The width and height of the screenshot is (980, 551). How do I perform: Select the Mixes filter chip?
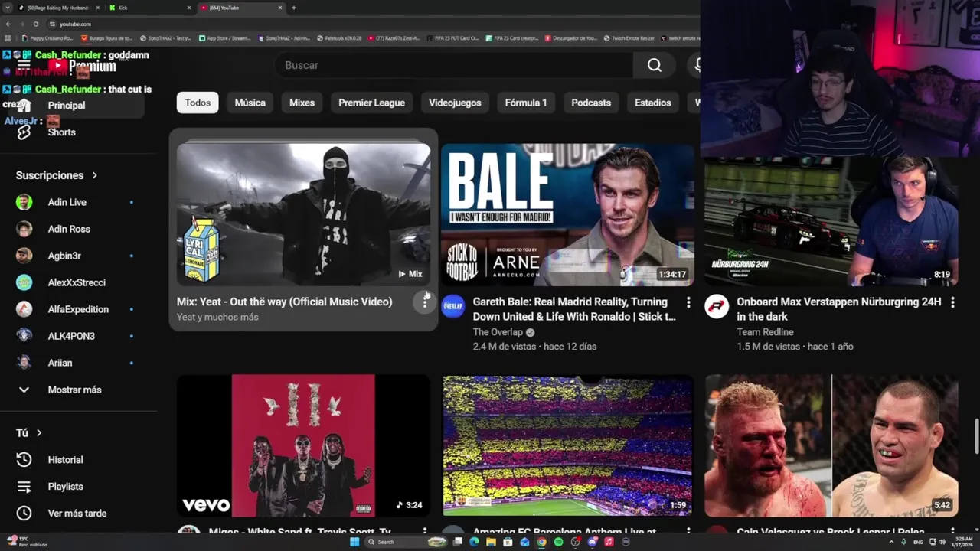point(302,103)
